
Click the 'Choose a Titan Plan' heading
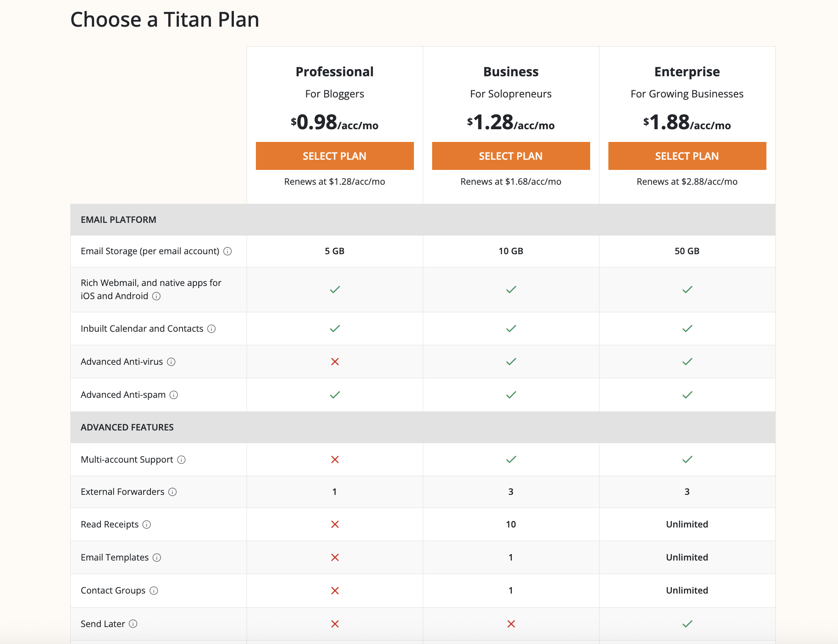[165, 19]
